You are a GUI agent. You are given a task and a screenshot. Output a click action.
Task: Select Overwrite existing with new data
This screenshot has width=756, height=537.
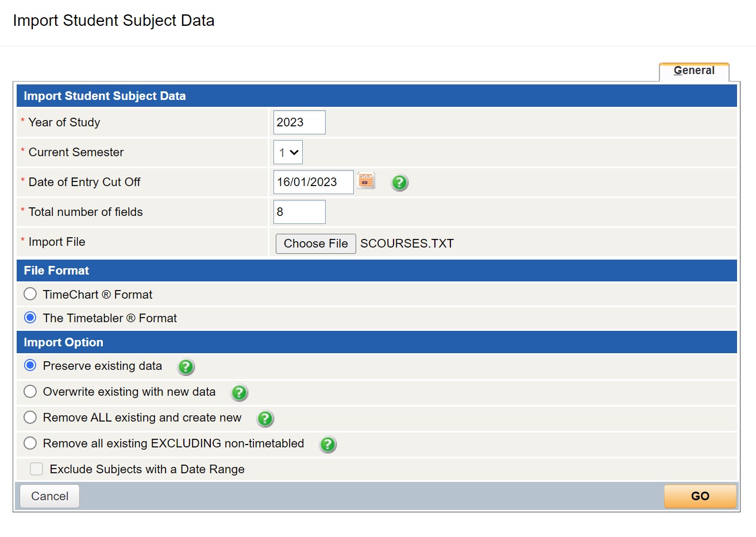tap(30, 391)
